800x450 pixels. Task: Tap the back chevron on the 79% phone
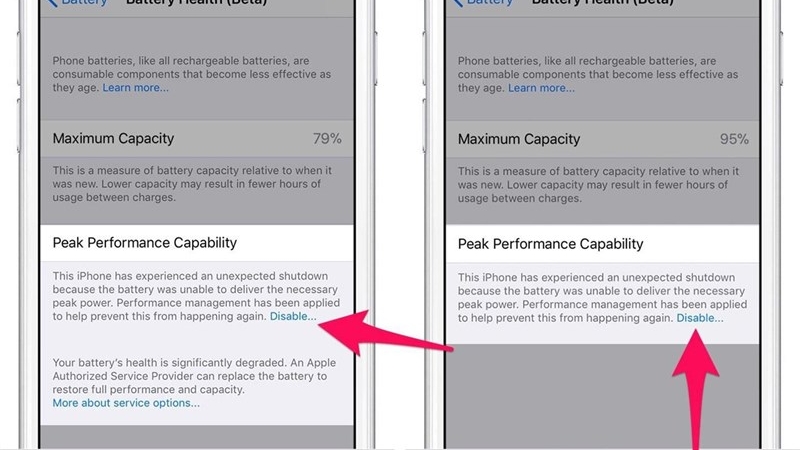[52, 3]
